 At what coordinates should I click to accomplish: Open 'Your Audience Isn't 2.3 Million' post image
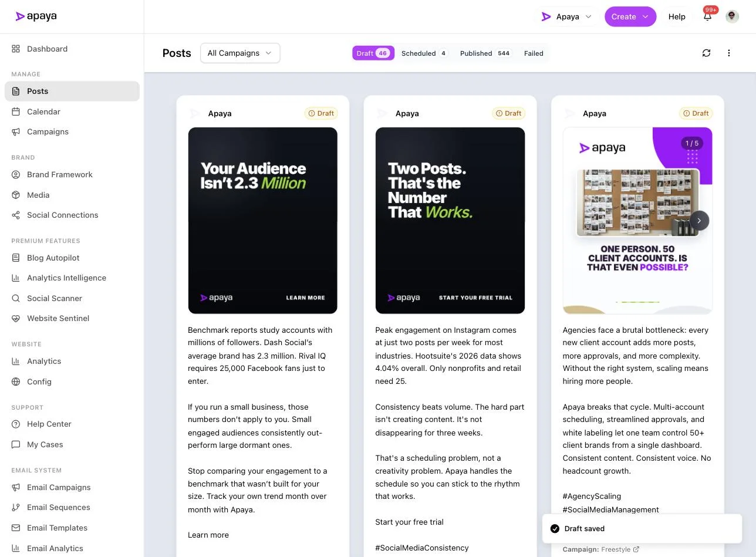262,221
